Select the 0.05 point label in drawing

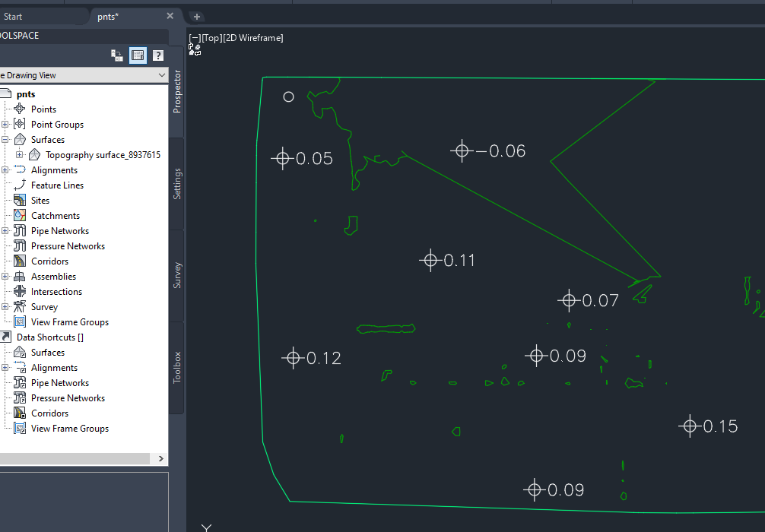[314, 159]
